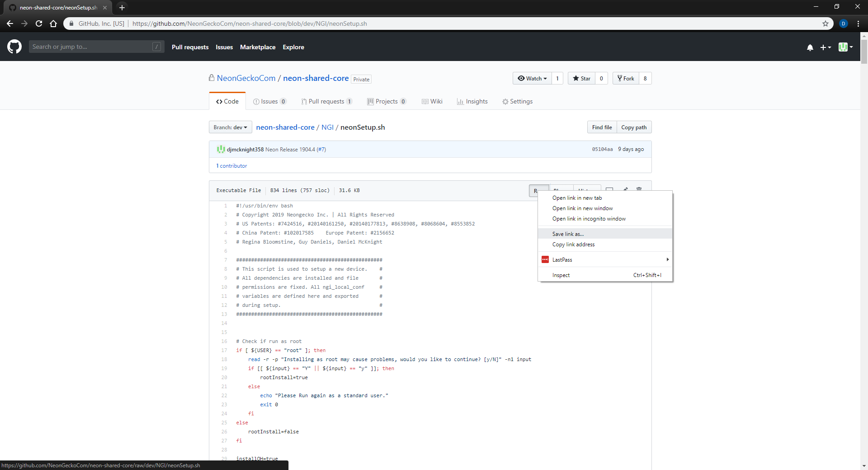Open commit hash 05104aa
Screen dimensions: 868x470
[x=602, y=149]
